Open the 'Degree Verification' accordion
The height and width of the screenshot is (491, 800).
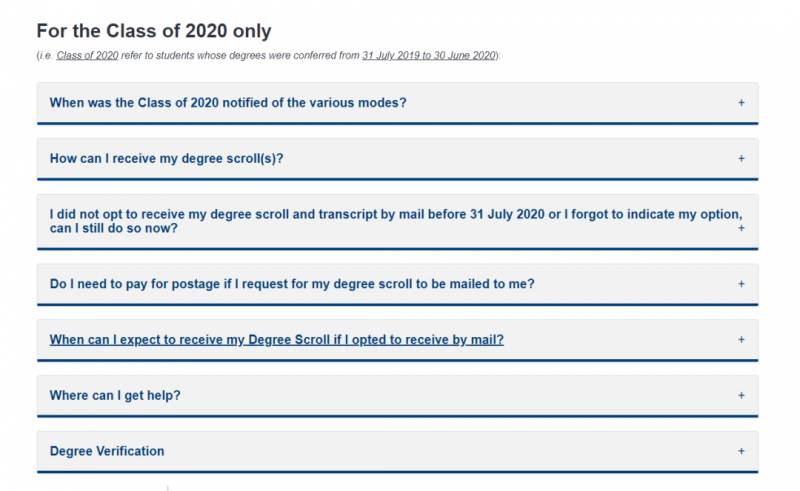click(107, 451)
